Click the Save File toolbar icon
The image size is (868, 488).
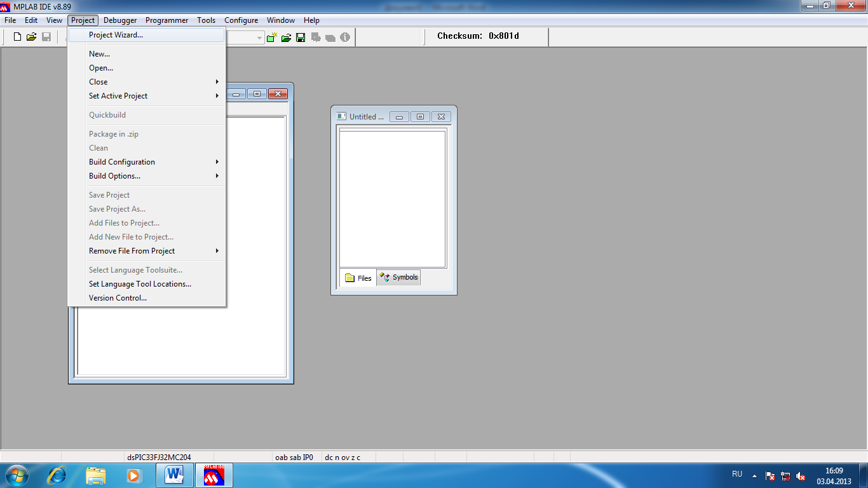point(46,37)
